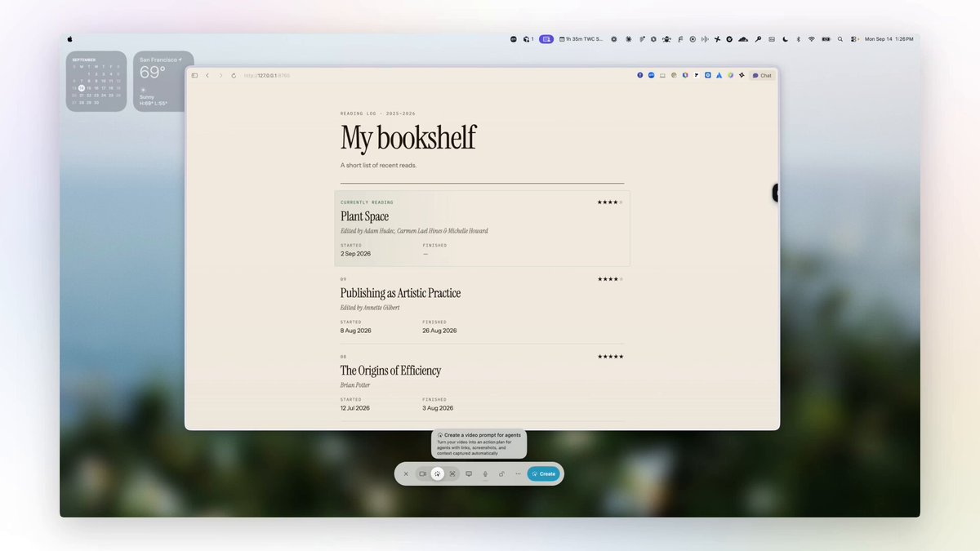Screen dimensions: 980x551
Task: Click the purple highlighted menu bar icon
Action: click(546, 38)
